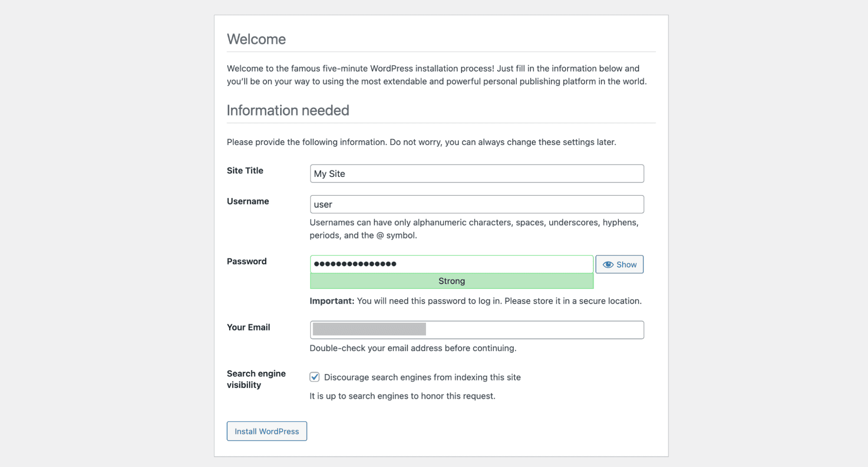Focus the Password input field
This screenshot has width=868, height=467.
tap(451, 264)
